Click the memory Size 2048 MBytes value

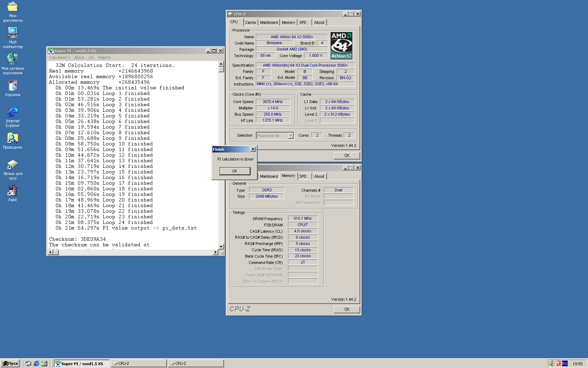click(x=267, y=196)
